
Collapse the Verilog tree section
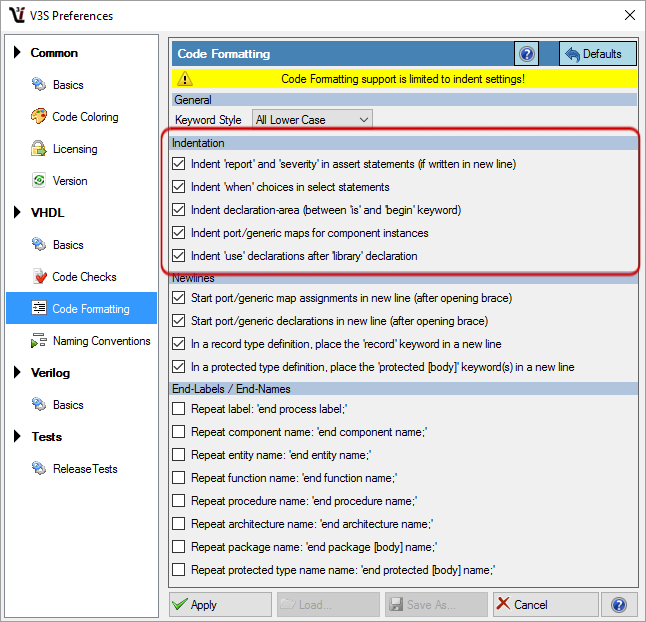click(x=17, y=372)
